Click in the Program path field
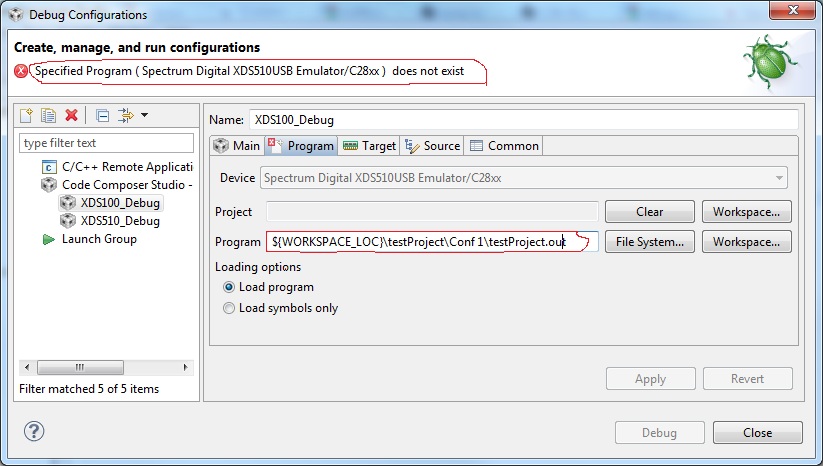823x466 pixels. (432, 242)
